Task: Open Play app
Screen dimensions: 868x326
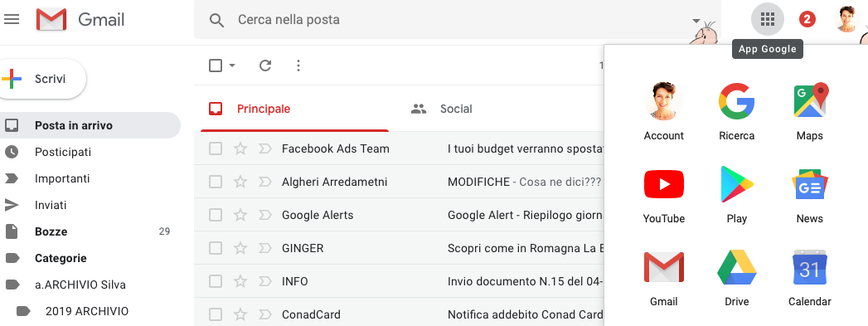Action: (x=737, y=194)
